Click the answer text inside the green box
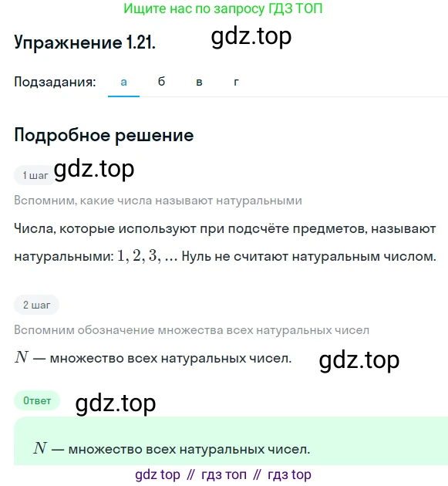448x486 pixels. [172, 449]
